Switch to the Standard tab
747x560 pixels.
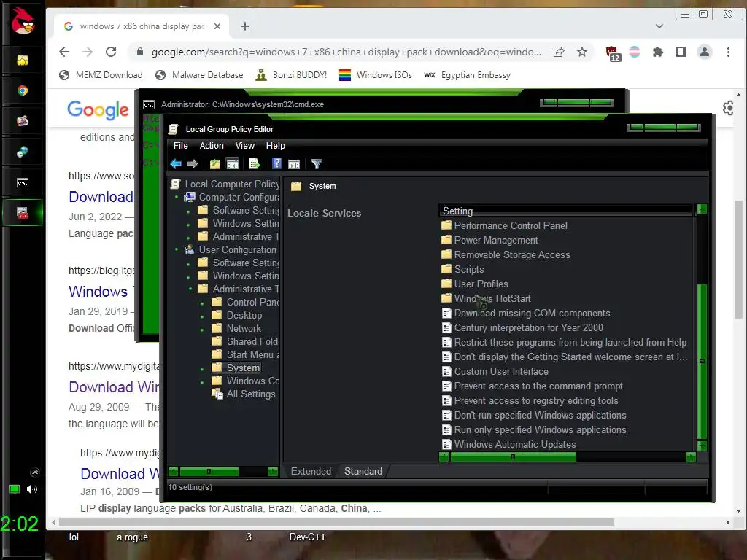pyautogui.click(x=363, y=471)
